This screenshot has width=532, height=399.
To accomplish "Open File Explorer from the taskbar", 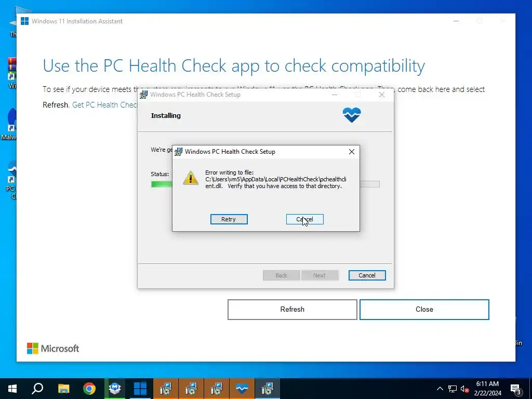I will tap(63, 389).
